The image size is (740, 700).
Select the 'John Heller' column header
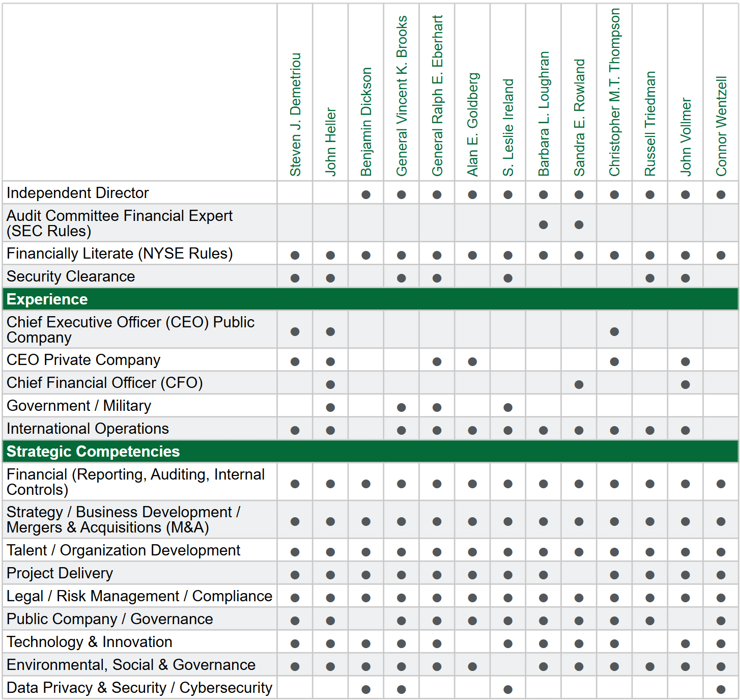[x=331, y=142]
